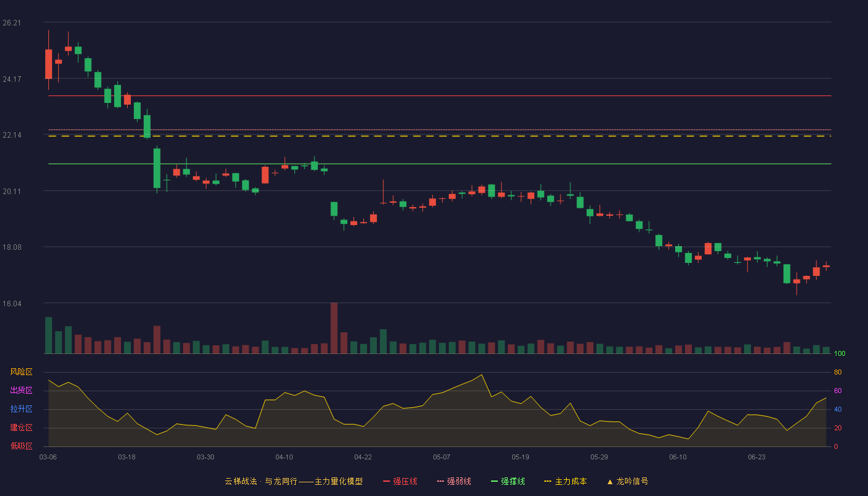Click the 22.14 price axis label
This screenshot has width=868, height=496.
coord(12,135)
